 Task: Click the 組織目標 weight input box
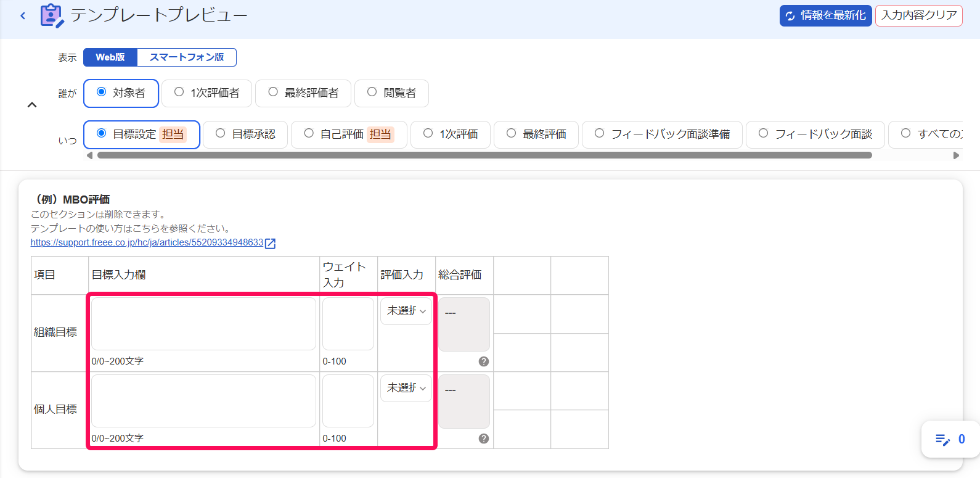(348, 324)
